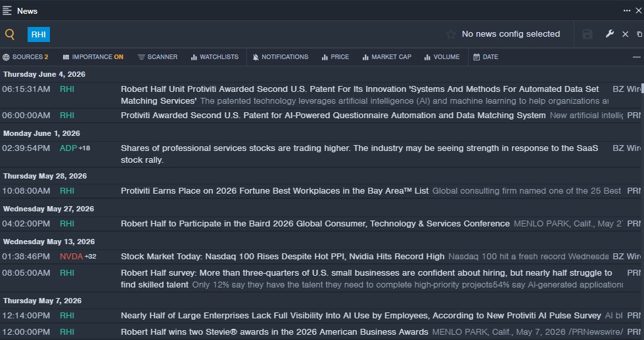This screenshot has height=340, width=644.
Task: Click the 'Wednesday May 13, 2026' date header
Action: pyautogui.click(x=49, y=242)
